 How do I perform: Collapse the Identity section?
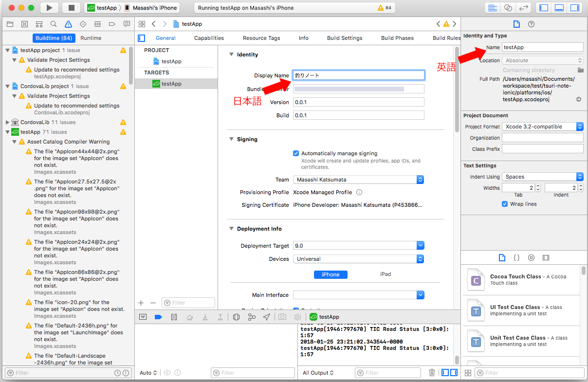[232, 55]
